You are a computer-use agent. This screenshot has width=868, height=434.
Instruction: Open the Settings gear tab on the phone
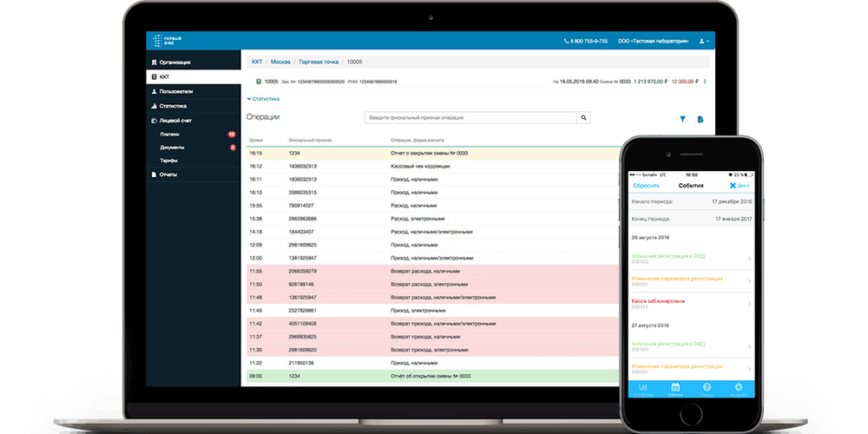click(738, 389)
